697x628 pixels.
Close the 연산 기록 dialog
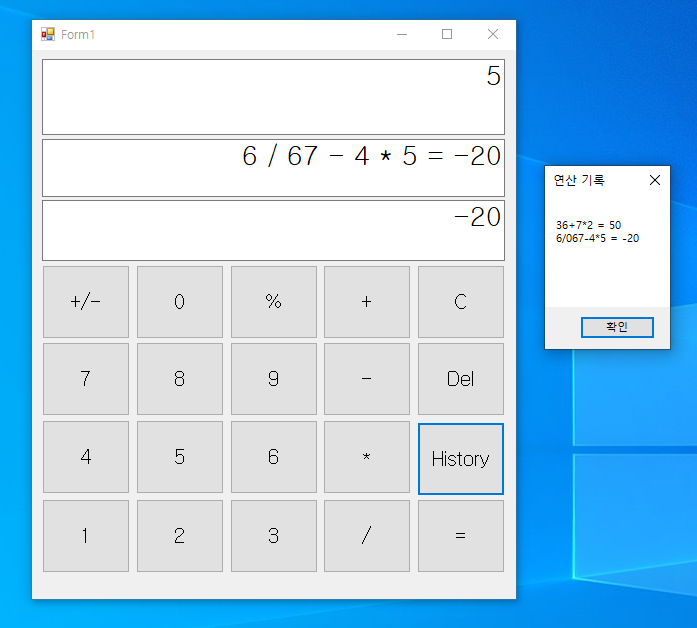655,180
